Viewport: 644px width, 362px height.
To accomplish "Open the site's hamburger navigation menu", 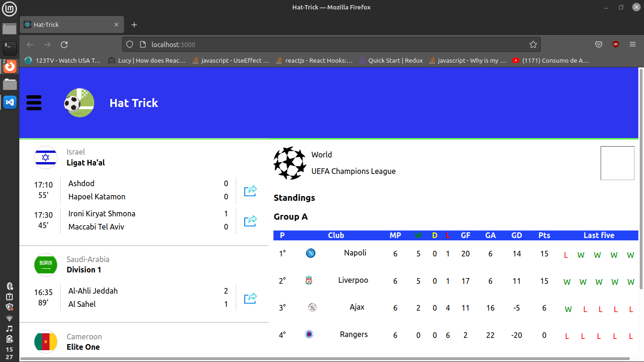I will (x=34, y=102).
